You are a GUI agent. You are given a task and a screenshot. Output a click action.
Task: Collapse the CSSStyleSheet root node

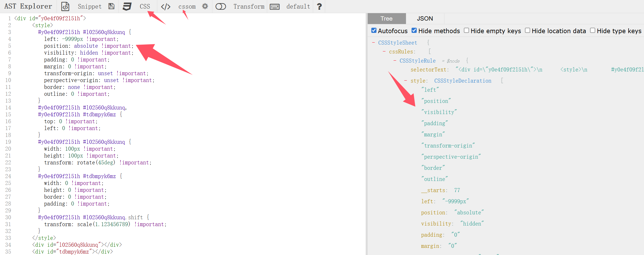pos(373,43)
